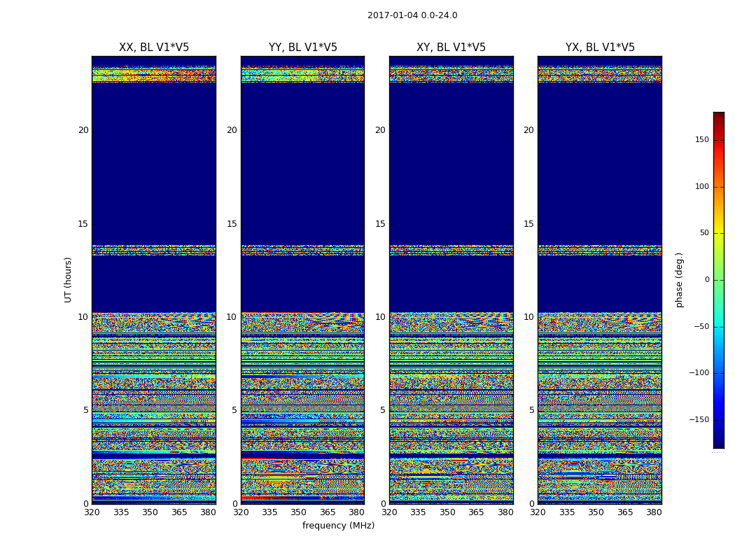Click the x-tick 380 under XX panel
Screen dimensions: 735x560
tap(208, 512)
